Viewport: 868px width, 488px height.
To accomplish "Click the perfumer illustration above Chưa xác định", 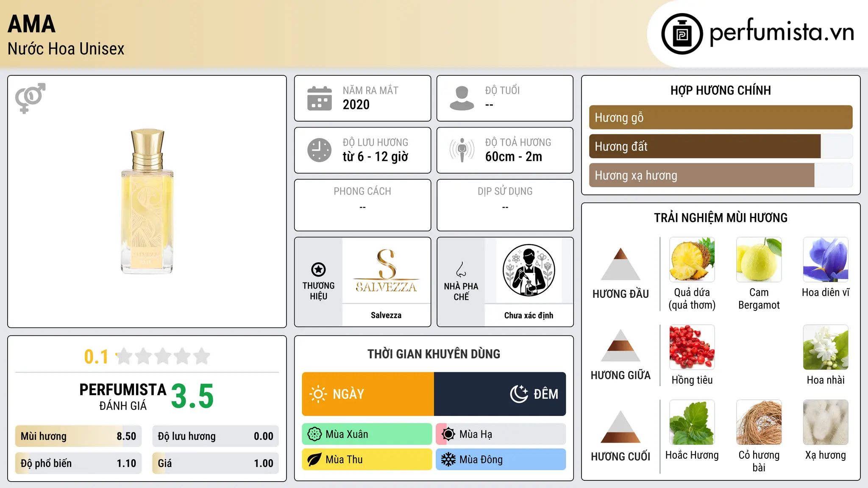I will point(529,270).
